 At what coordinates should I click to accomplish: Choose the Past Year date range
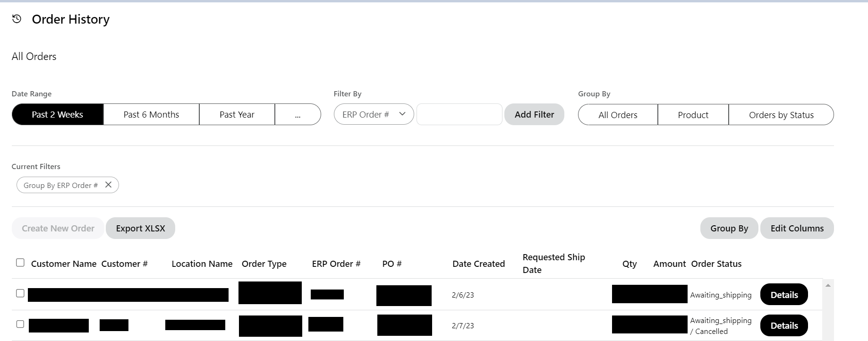(237, 114)
